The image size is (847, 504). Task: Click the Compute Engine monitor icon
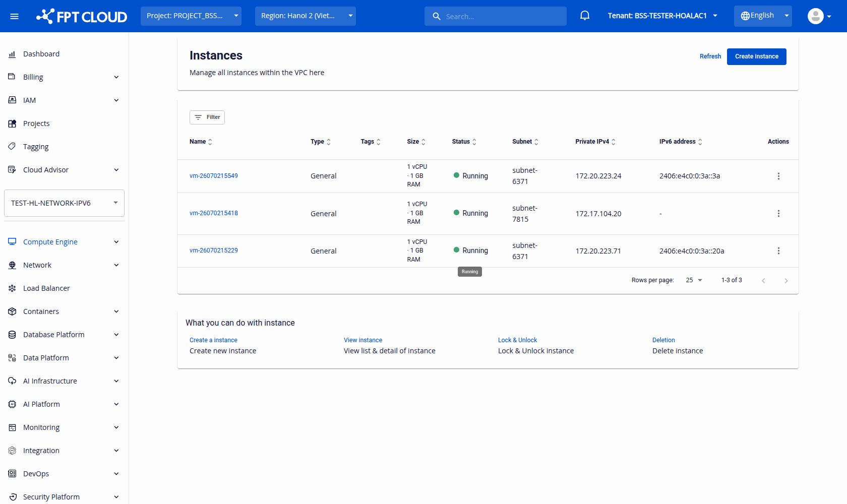coord(12,242)
